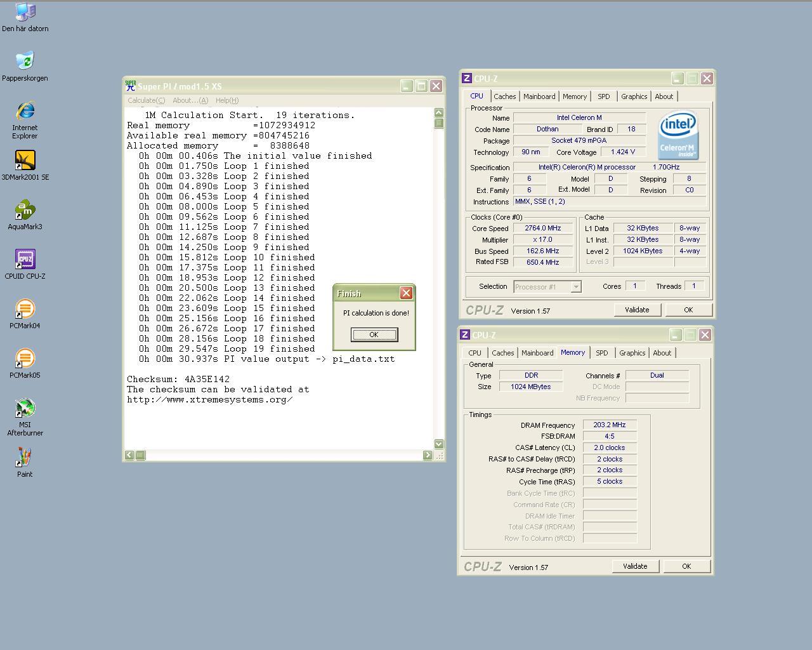Open Help menu in Super PI
812x650 pixels.
[227, 100]
